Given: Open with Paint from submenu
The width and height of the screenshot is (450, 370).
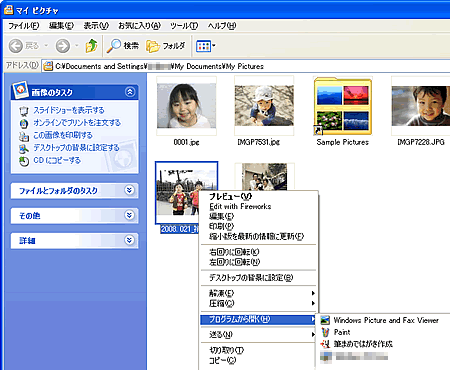Looking at the screenshot, I should tap(384, 332).
